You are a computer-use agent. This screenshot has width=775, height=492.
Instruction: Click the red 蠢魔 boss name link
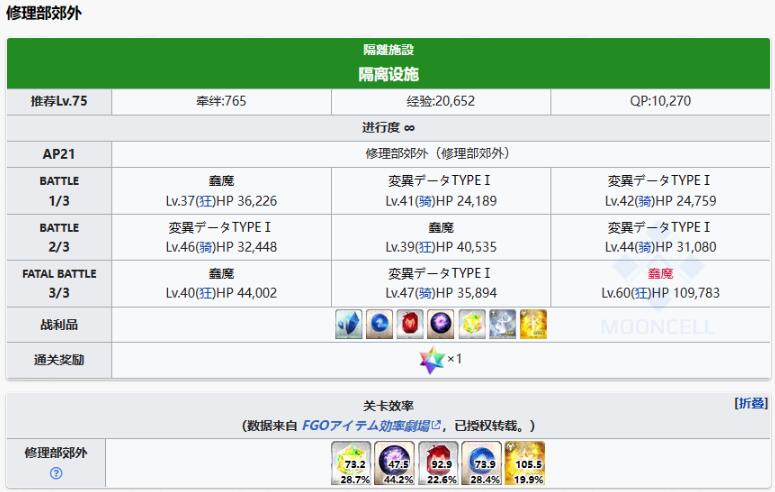(x=660, y=273)
